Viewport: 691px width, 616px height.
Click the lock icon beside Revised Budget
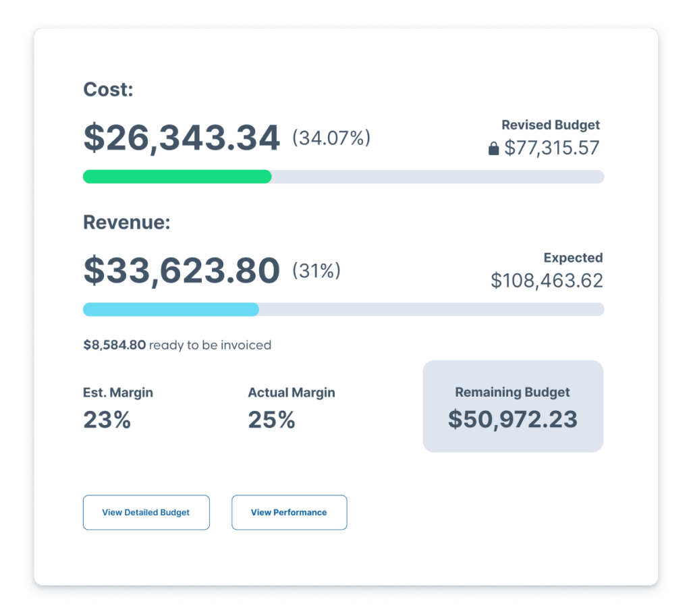(x=493, y=148)
